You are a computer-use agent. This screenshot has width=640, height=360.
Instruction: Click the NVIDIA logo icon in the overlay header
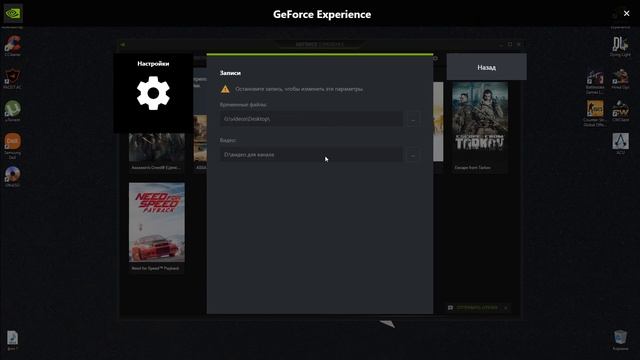tap(13, 13)
